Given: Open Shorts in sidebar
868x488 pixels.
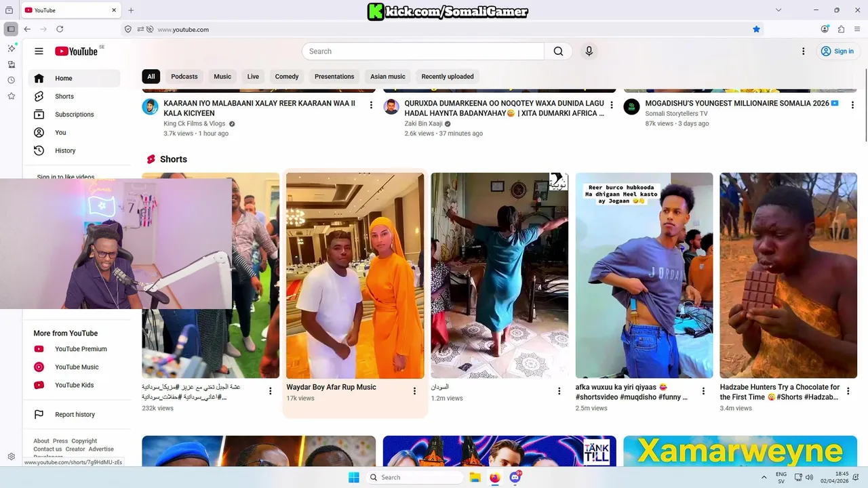Looking at the screenshot, I should (x=74, y=96).
